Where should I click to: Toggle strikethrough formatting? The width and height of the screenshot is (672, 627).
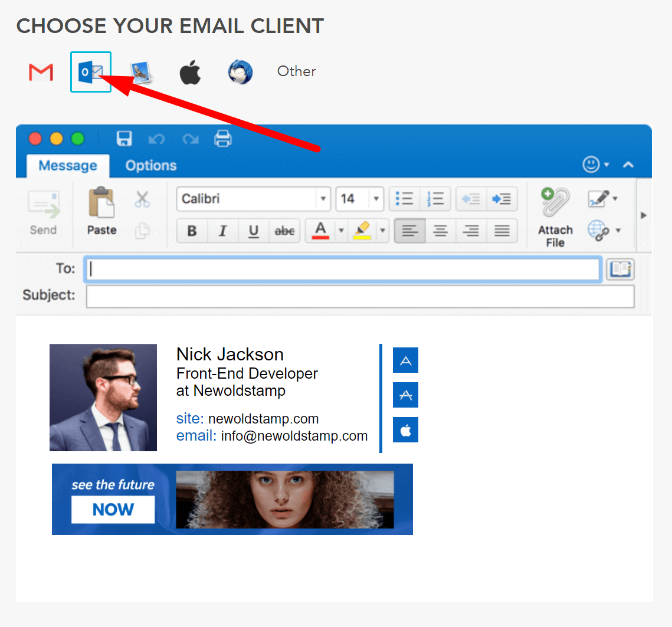click(284, 231)
